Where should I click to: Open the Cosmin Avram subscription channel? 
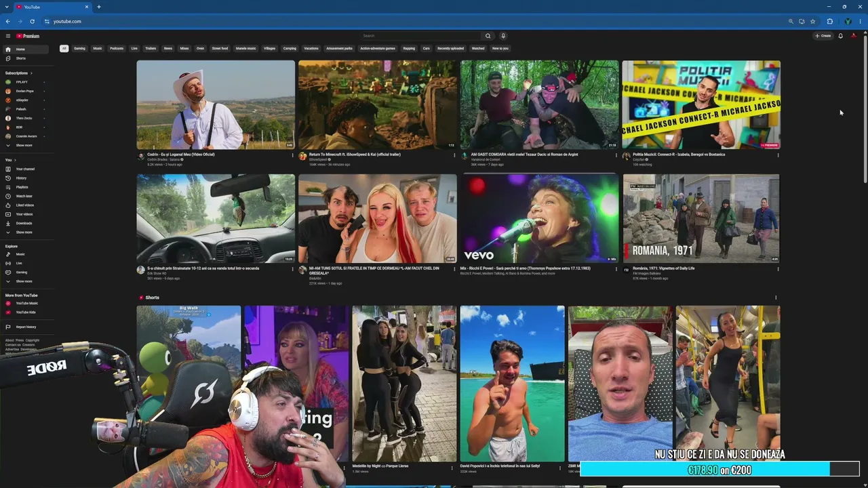click(x=26, y=136)
